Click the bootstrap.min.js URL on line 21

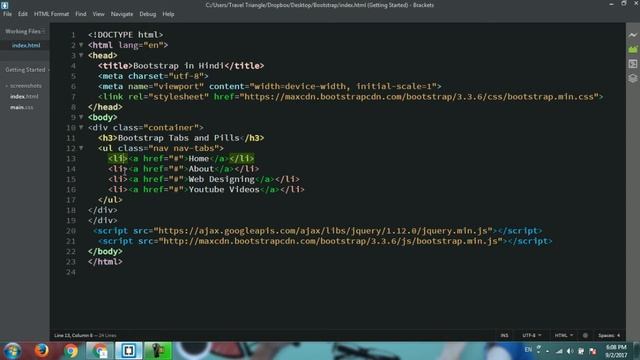pyautogui.click(x=330, y=241)
